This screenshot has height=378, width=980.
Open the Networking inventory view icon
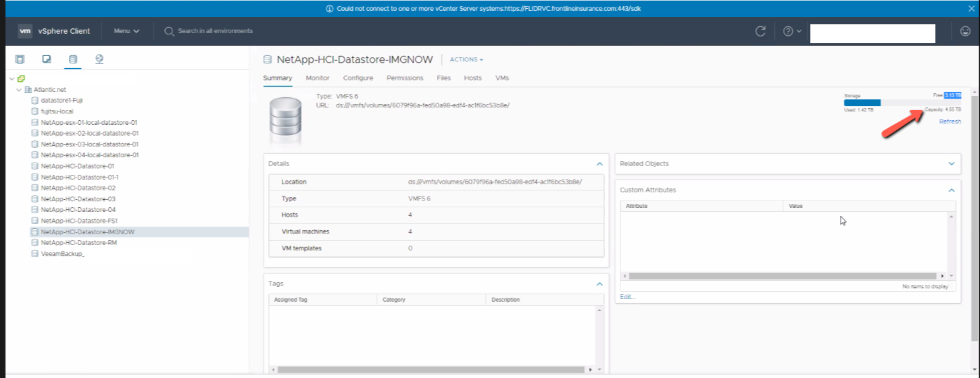(x=99, y=59)
